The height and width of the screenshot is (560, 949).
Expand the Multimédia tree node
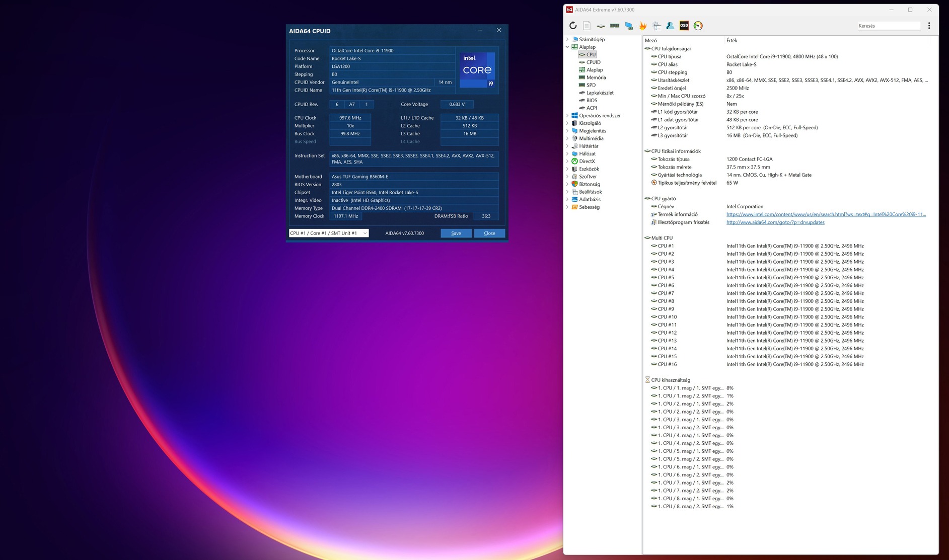(567, 138)
